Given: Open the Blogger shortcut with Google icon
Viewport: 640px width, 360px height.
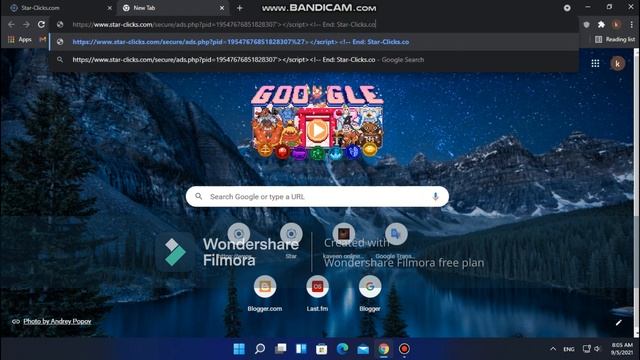Looking at the screenshot, I should click(x=370, y=293).
